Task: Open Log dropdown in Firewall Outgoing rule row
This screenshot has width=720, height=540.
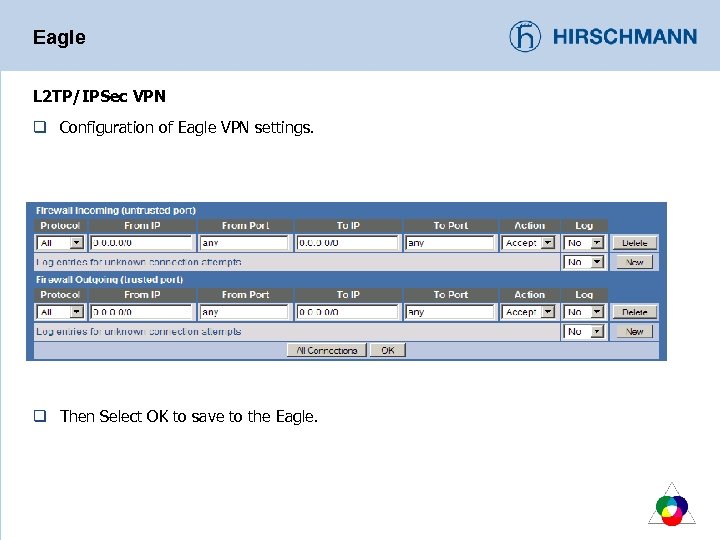Action: pyautogui.click(x=584, y=312)
